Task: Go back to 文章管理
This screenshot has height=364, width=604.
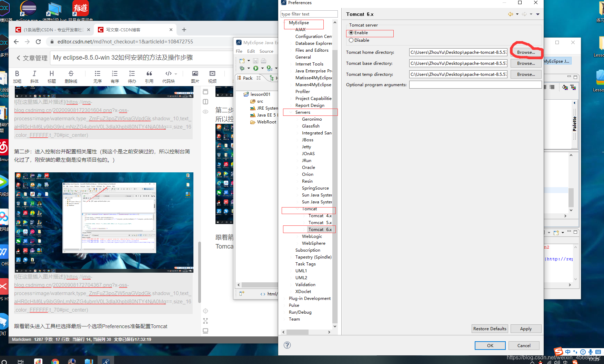Action: (32, 58)
